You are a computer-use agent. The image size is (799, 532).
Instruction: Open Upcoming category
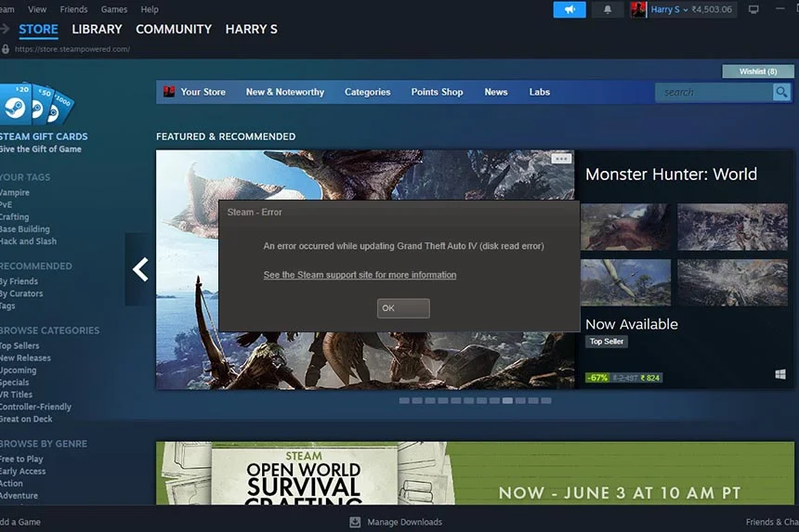click(19, 370)
